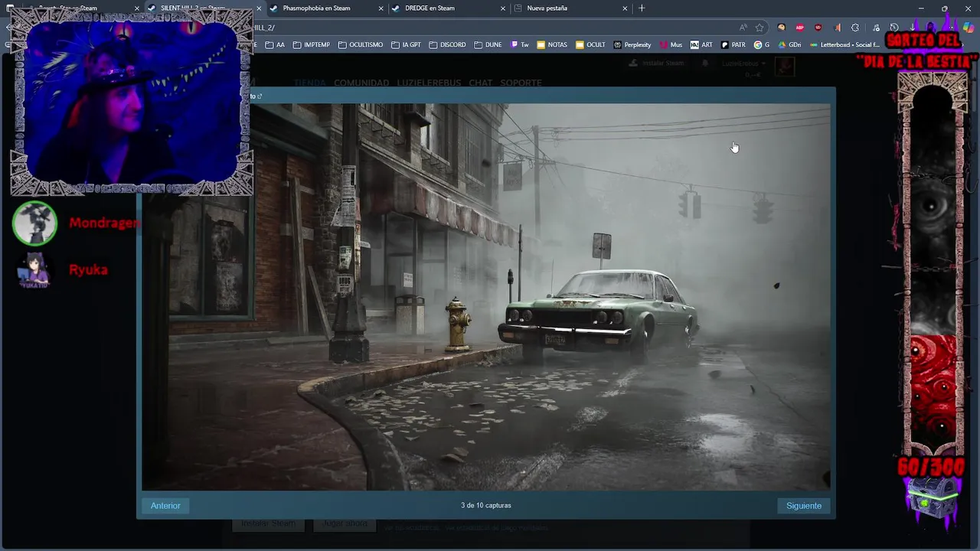Go back with the Anterior button

(x=165, y=506)
